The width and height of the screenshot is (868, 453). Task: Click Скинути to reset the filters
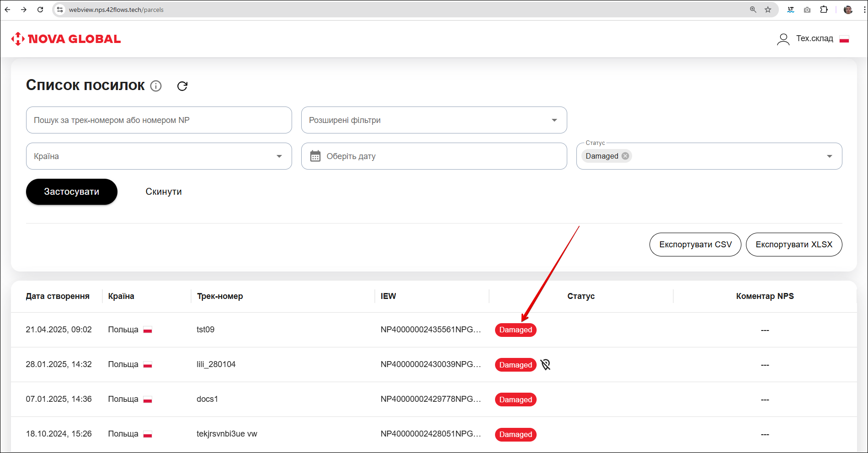(164, 192)
